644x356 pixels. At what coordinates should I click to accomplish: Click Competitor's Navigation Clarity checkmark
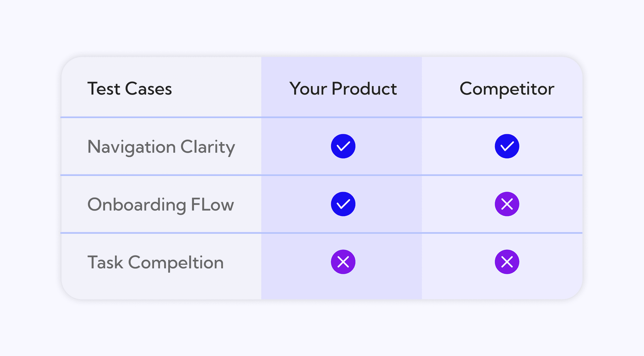pyautogui.click(x=507, y=146)
